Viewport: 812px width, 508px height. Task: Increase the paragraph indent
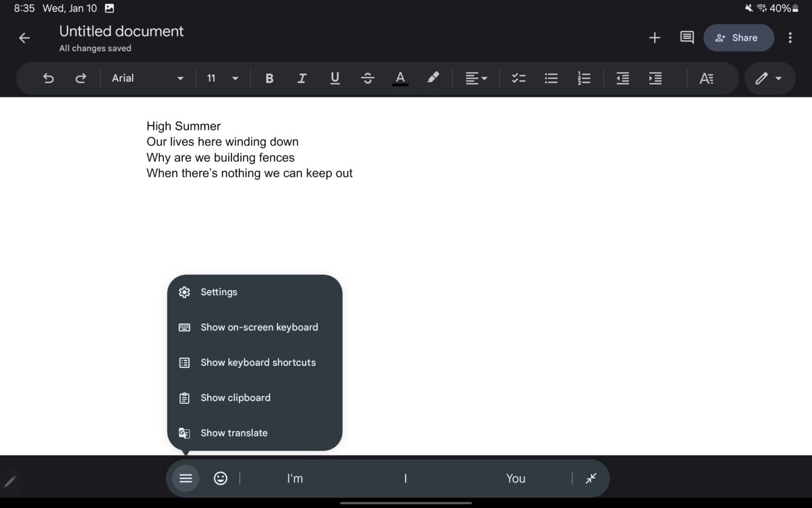[655, 78]
